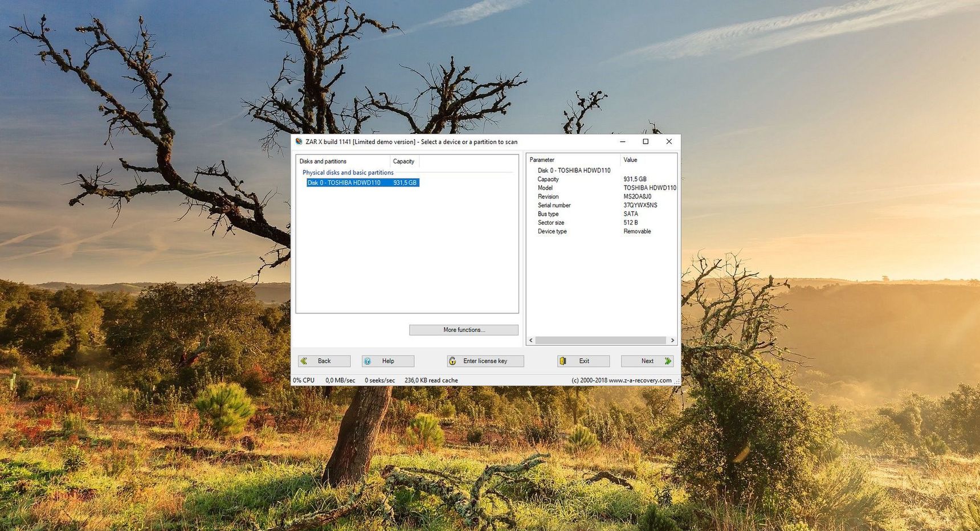Click the right scroll arrow of parameter panel

coord(672,340)
